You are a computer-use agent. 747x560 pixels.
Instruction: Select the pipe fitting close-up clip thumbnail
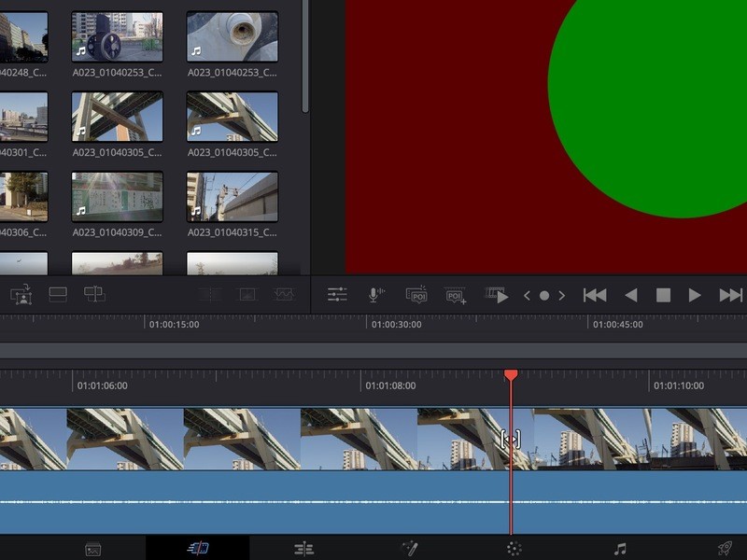coord(232,36)
